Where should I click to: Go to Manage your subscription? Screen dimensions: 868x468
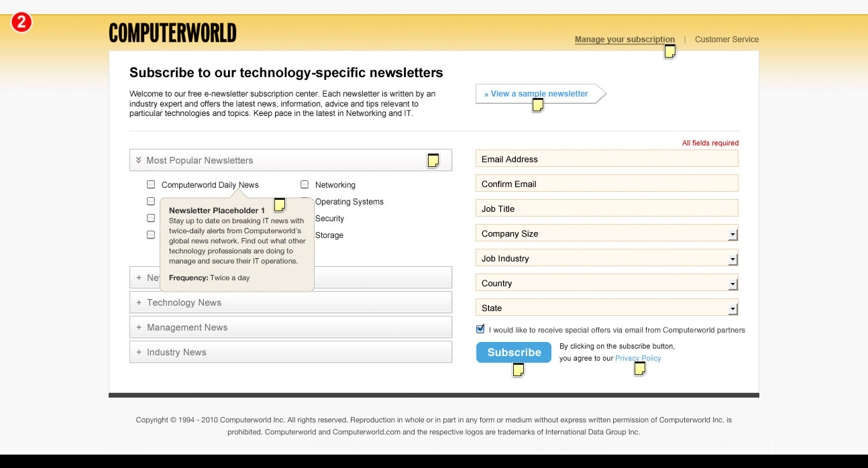tap(625, 40)
